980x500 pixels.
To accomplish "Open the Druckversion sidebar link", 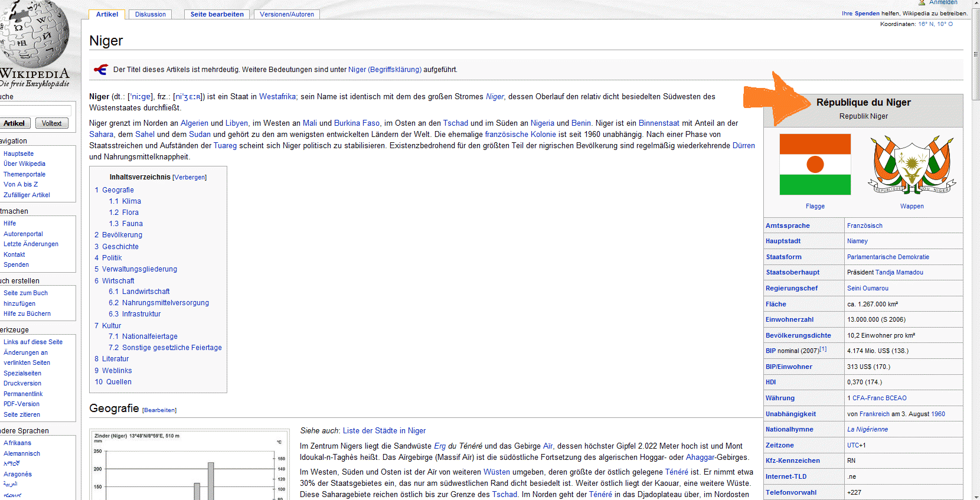I will tap(22, 383).
